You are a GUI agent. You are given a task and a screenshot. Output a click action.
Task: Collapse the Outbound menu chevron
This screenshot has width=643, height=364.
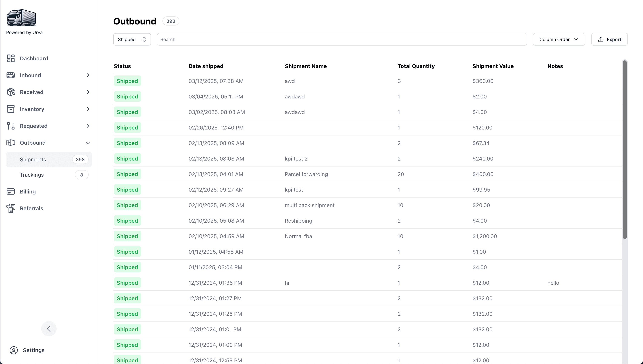tap(88, 143)
